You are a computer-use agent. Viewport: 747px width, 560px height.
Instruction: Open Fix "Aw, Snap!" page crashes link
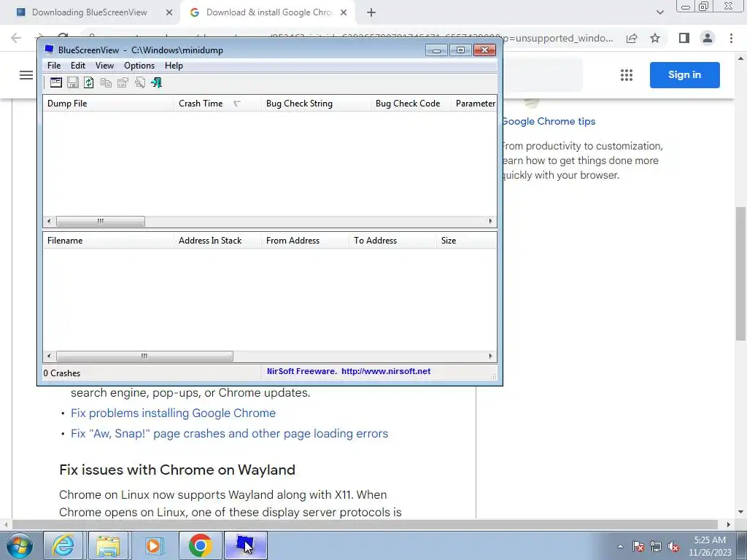pos(229,433)
